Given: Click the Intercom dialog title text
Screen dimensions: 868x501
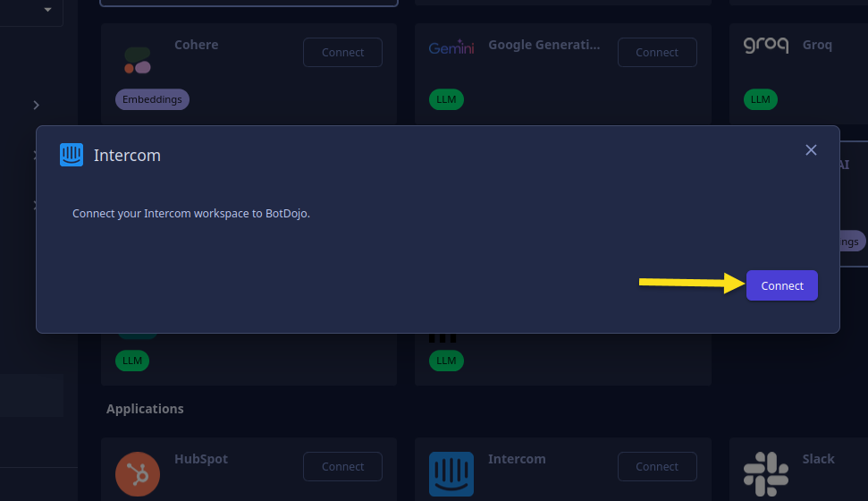Looking at the screenshot, I should pyautogui.click(x=127, y=155).
